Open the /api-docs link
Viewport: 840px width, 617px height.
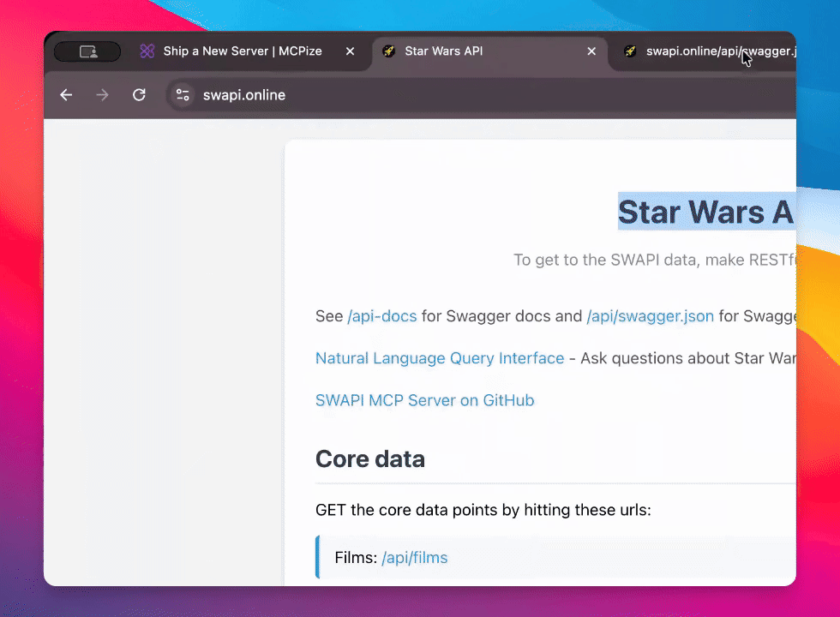pos(382,316)
